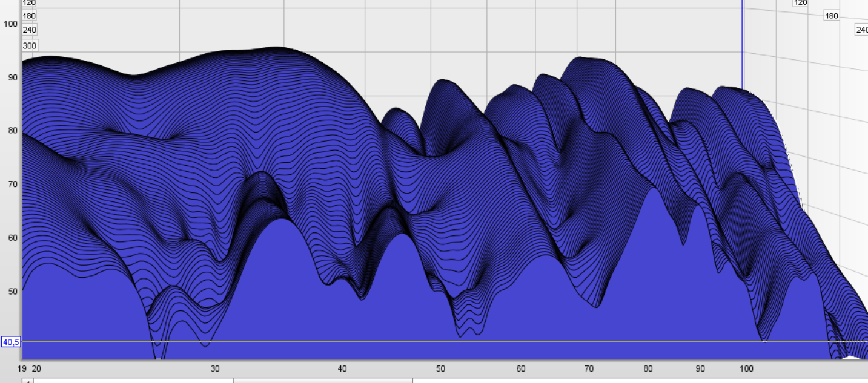Click the 40,5 level cursor readout

pyautogui.click(x=11, y=342)
